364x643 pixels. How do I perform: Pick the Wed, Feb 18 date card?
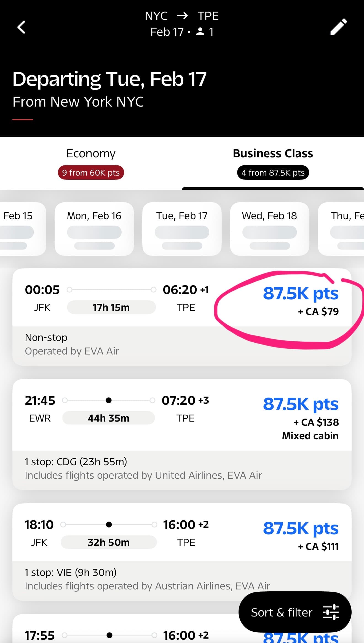tap(269, 229)
